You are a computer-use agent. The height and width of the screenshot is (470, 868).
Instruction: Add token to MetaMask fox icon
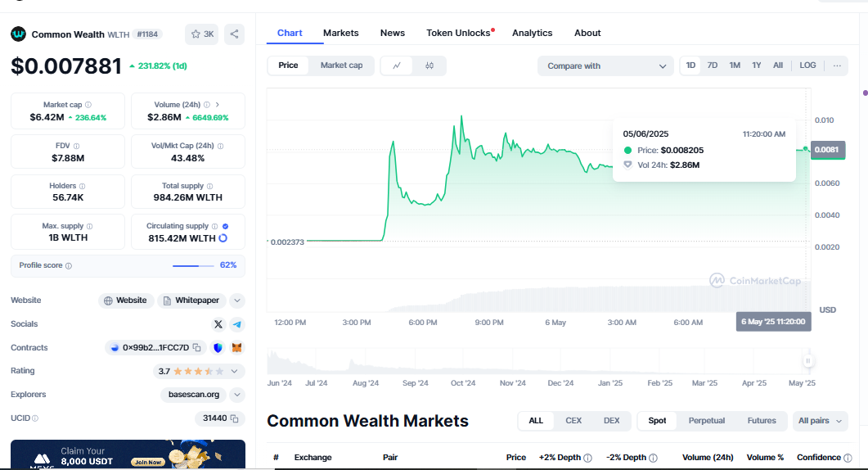click(x=237, y=348)
